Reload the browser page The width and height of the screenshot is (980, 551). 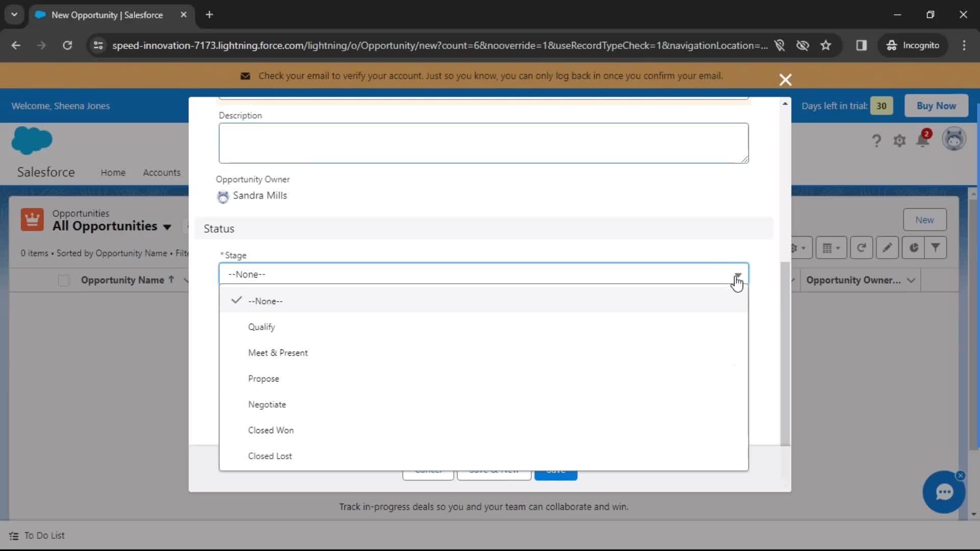point(67,45)
